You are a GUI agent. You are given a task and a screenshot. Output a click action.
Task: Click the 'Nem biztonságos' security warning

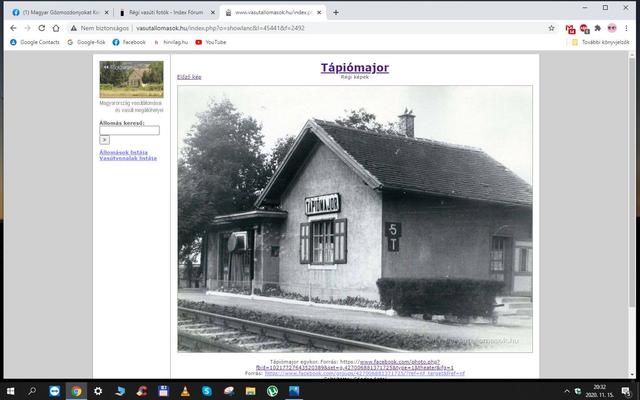pos(100,28)
